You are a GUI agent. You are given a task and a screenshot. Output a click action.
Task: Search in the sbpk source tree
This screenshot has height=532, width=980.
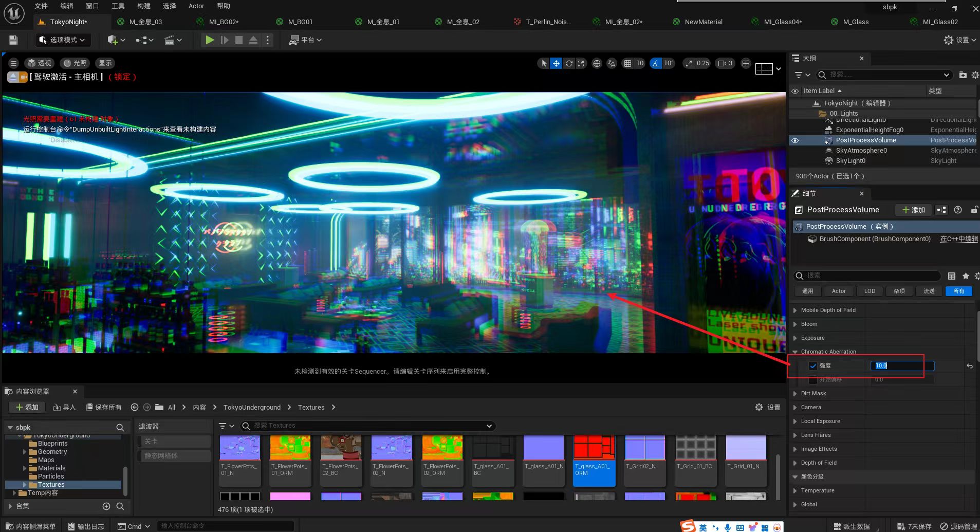point(120,428)
